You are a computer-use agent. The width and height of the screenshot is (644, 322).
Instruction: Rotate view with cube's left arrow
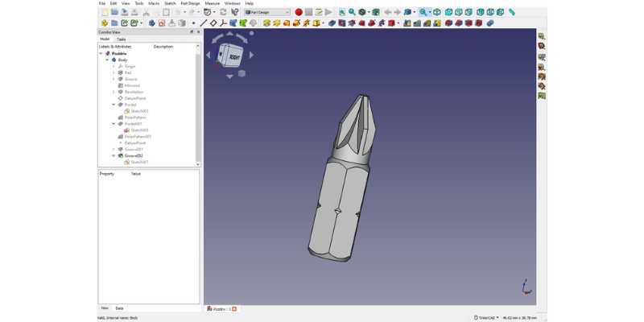click(208, 55)
